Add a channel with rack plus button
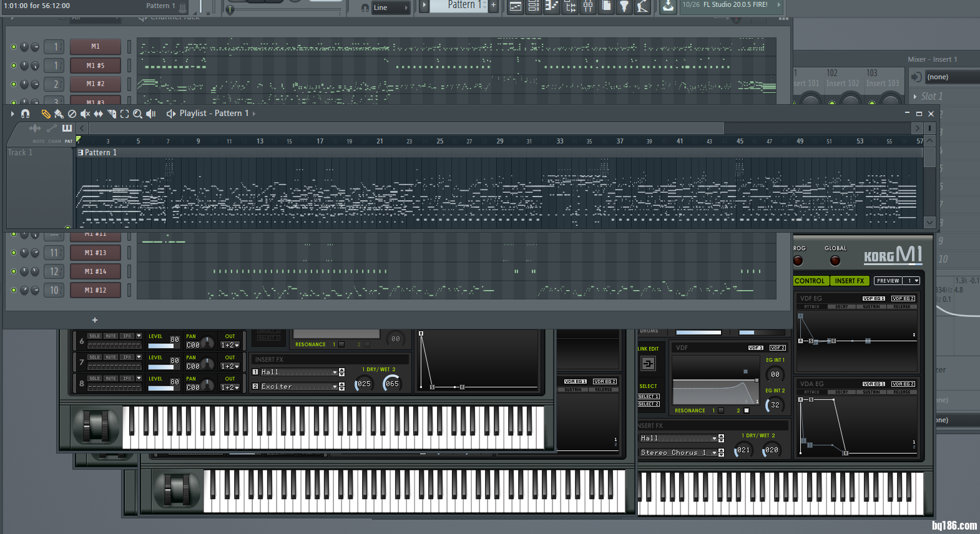The height and width of the screenshot is (534, 980). pos(95,320)
